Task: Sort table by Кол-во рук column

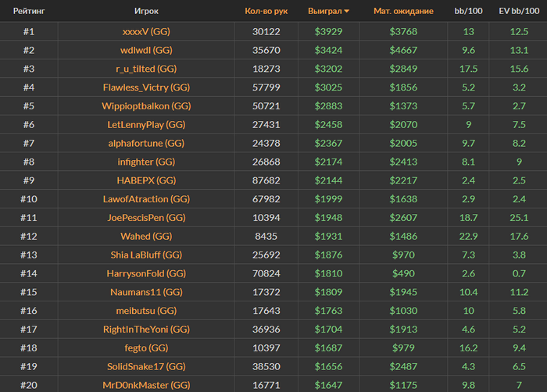Action: click(x=266, y=12)
